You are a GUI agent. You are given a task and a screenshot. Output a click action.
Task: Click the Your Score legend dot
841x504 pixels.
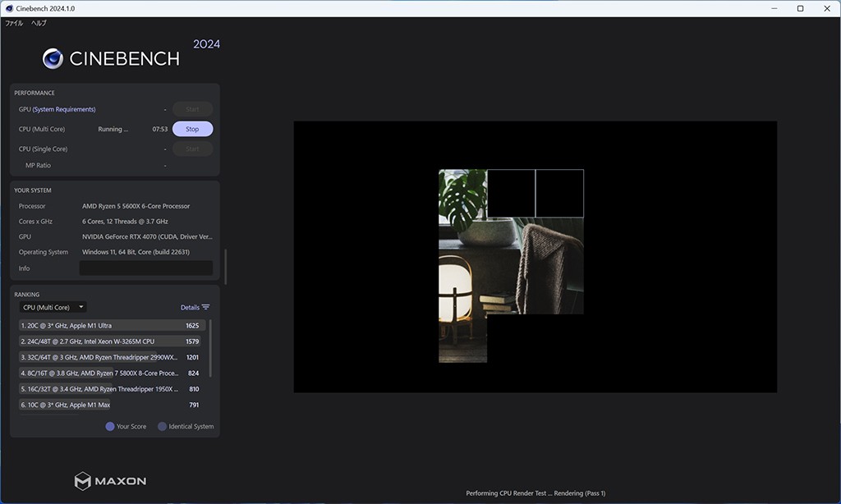110,426
